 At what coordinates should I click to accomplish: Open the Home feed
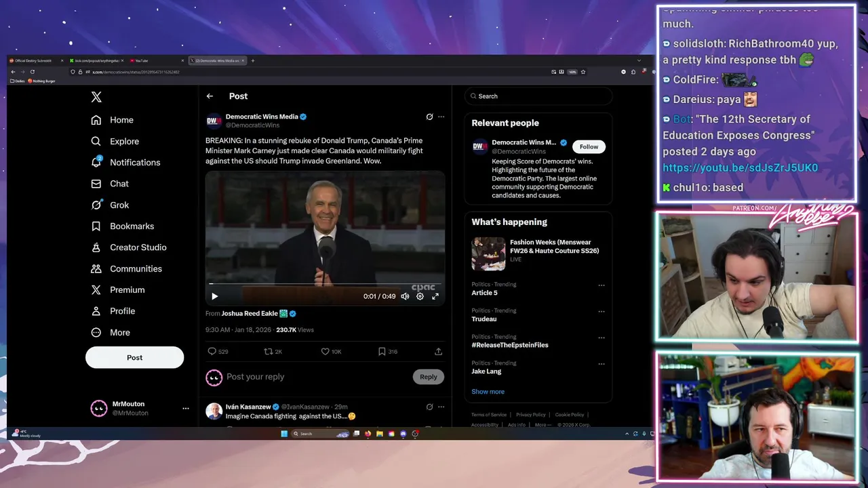(x=113, y=120)
